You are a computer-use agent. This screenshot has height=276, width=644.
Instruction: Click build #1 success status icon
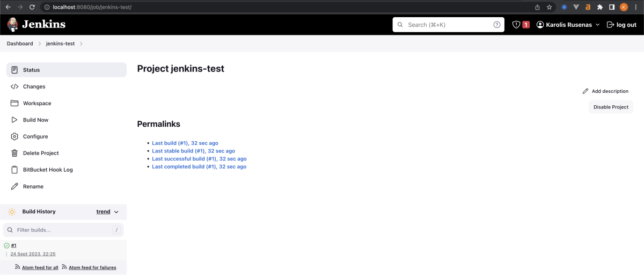[7, 245]
